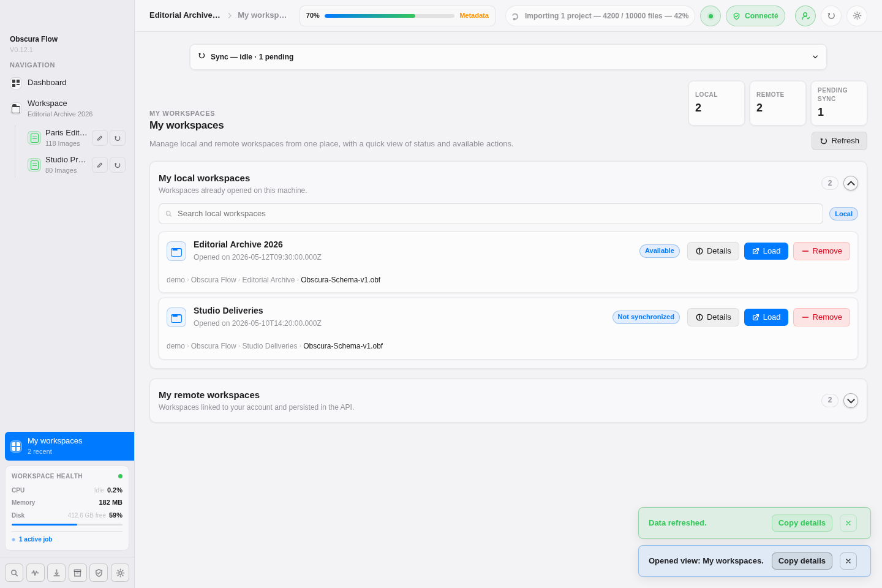Click the Refresh button

coord(839,141)
